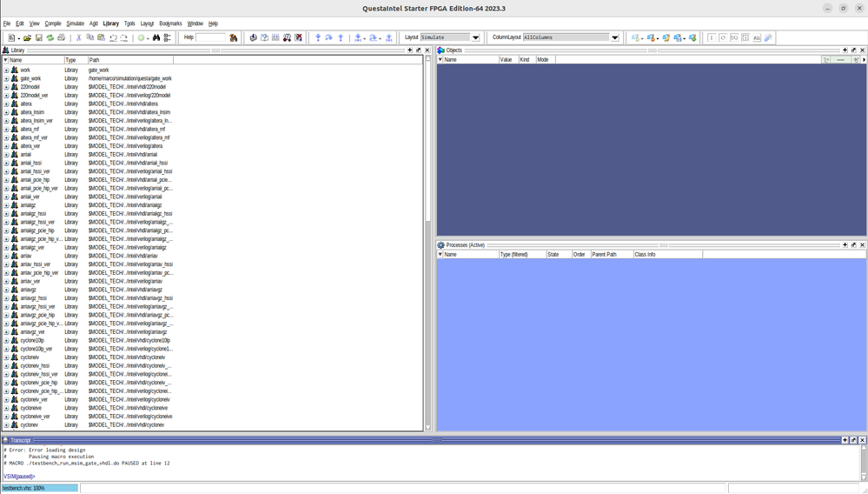The image size is (868, 494).
Task: Click the Collapse All list icon
Action: point(167,37)
